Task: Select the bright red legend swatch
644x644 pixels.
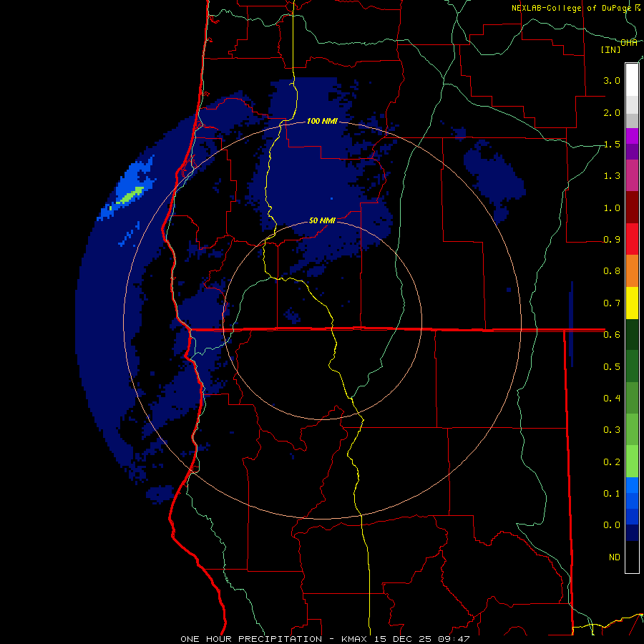Action: [632, 239]
